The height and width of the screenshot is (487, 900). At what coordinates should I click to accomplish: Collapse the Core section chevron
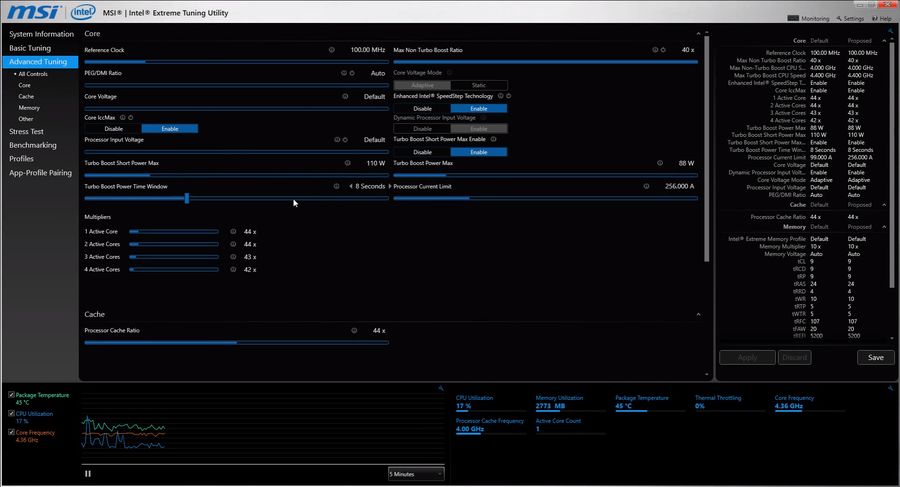699,34
